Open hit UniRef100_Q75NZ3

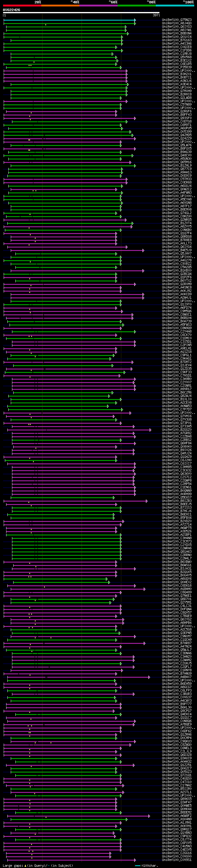pyautogui.click(x=177, y=20)
